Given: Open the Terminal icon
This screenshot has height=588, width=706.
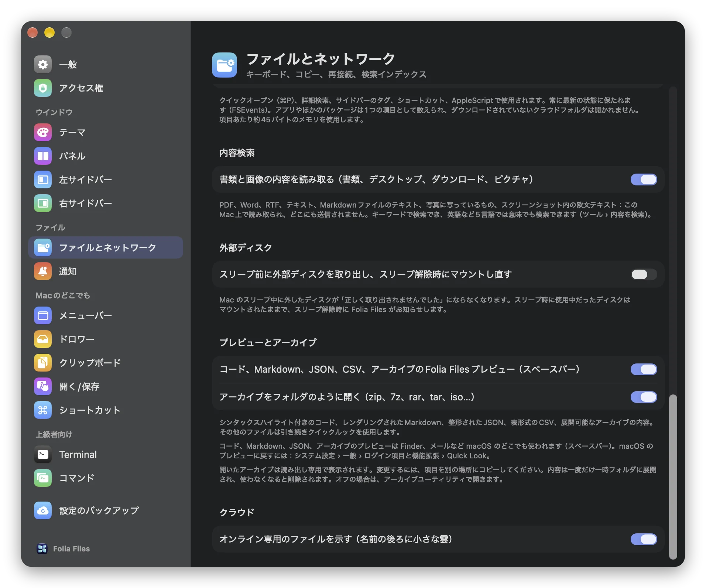Looking at the screenshot, I should coord(43,455).
